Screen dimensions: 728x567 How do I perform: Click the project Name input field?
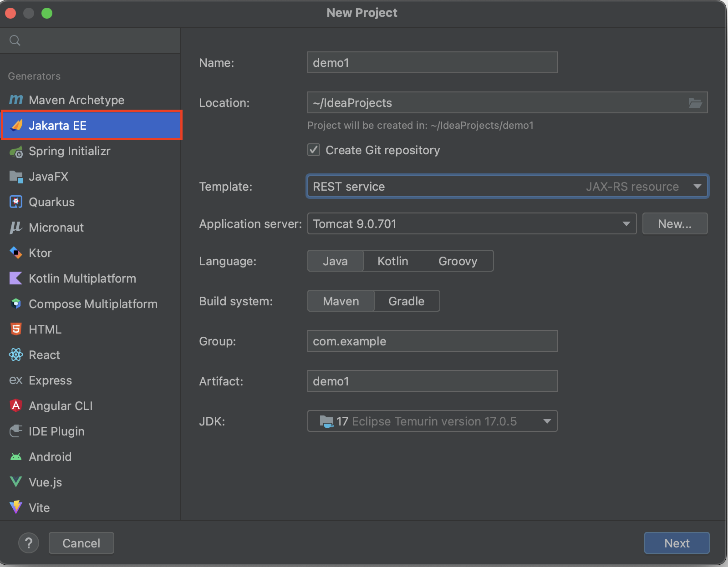(432, 62)
